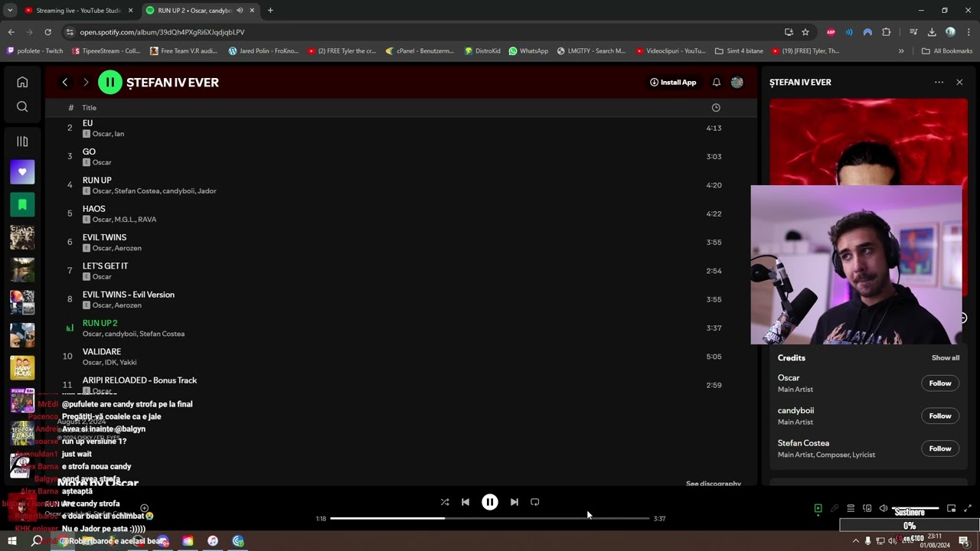
Task: Follow the artist candyboii
Action: (x=940, y=416)
